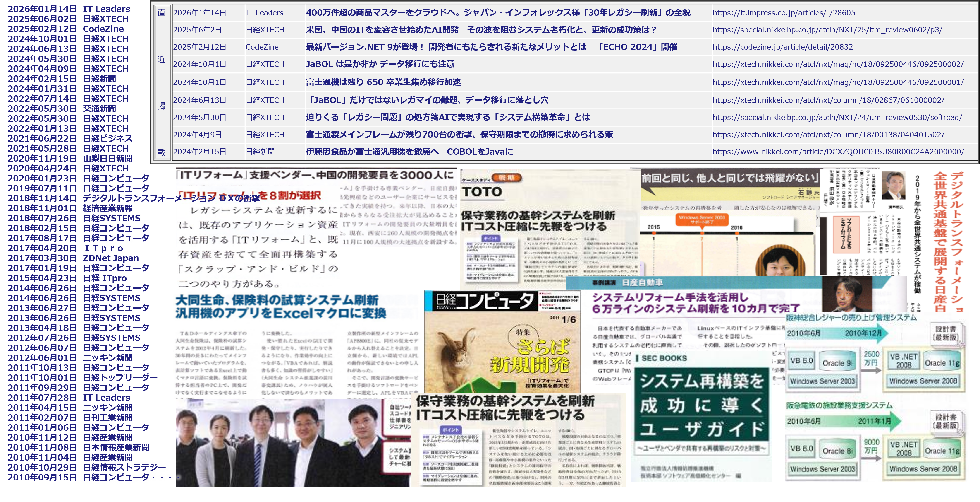Open the xtech column 02867/061000002 link

pyautogui.click(x=828, y=100)
